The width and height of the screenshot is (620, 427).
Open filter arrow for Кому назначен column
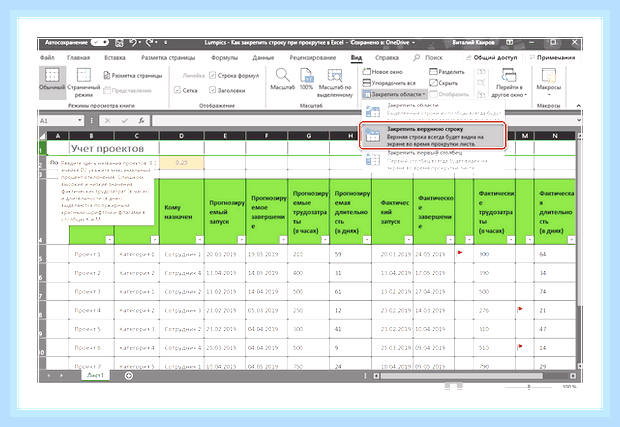tap(200, 240)
